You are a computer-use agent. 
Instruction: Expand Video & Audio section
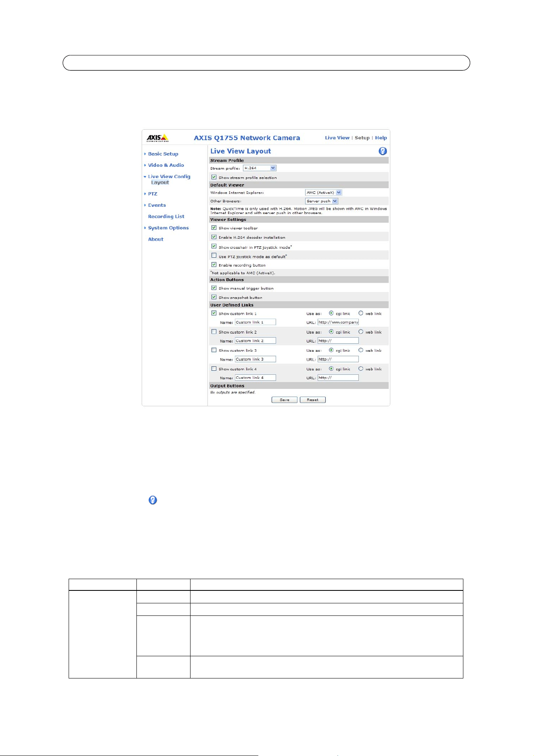pos(166,165)
